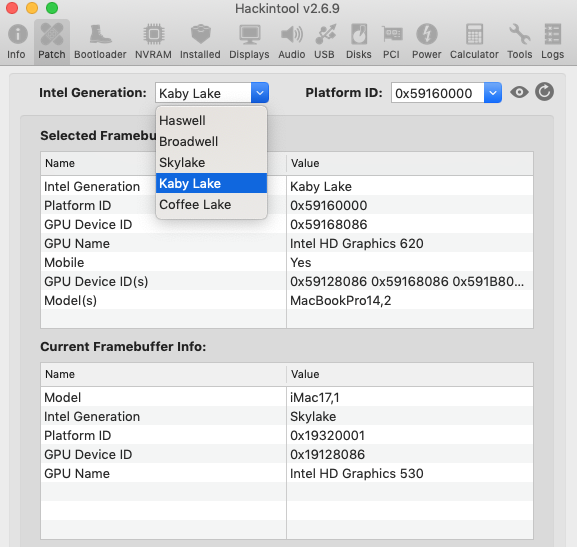577x547 pixels.
Task: Open the Audio section
Action: click(291, 42)
